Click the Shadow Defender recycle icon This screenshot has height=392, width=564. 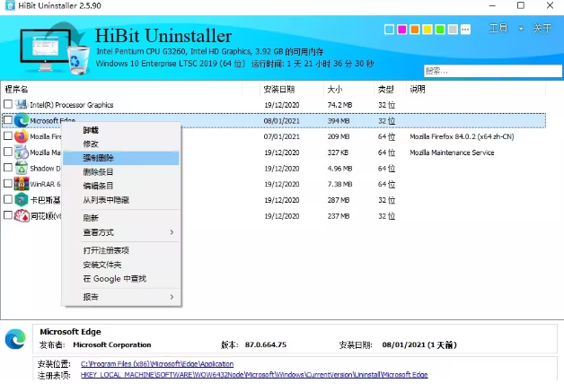pyautogui.click(x=22, y=168)
